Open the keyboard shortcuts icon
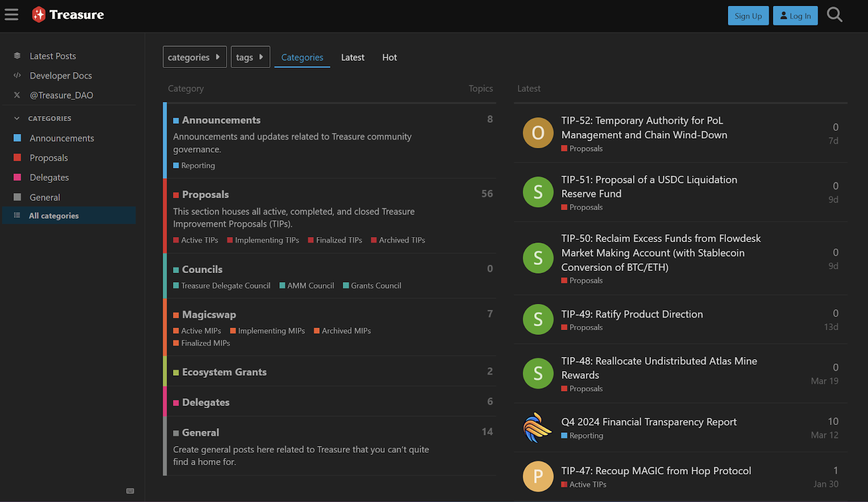Screen dimensions: 868x502 [x=130, y=491]
